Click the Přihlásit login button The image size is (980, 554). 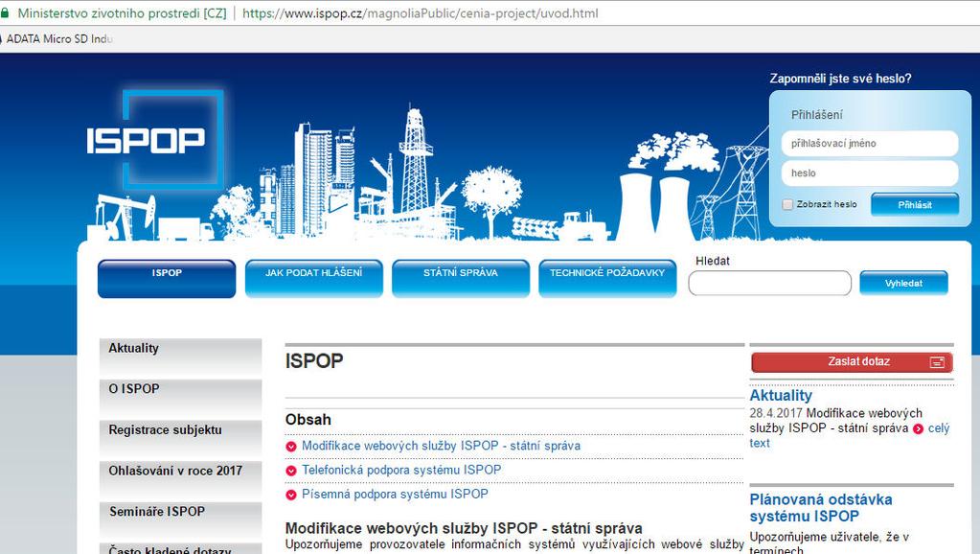[915, 204]
